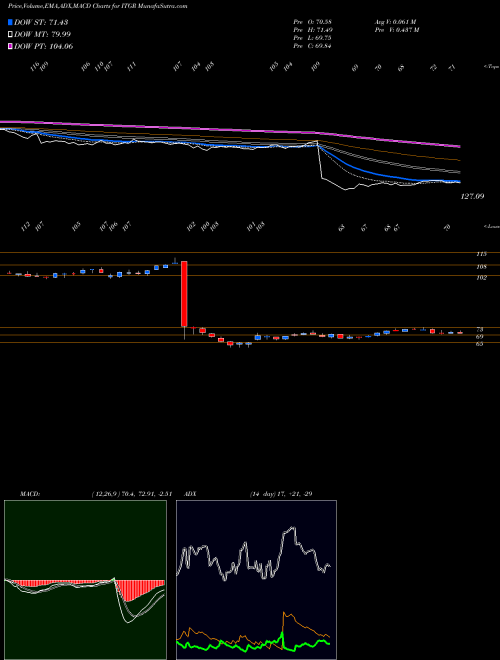Click the '116' label in Tops row
Viewport: 500px width, 660px height.
tap(35, 66)
